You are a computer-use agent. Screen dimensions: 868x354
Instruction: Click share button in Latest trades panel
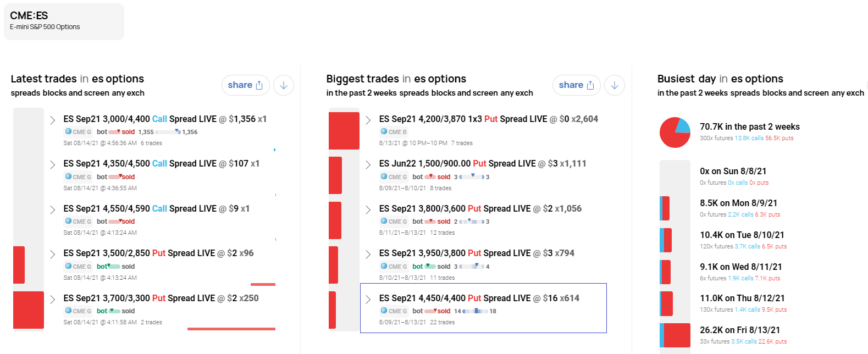[x=245, y=85]
